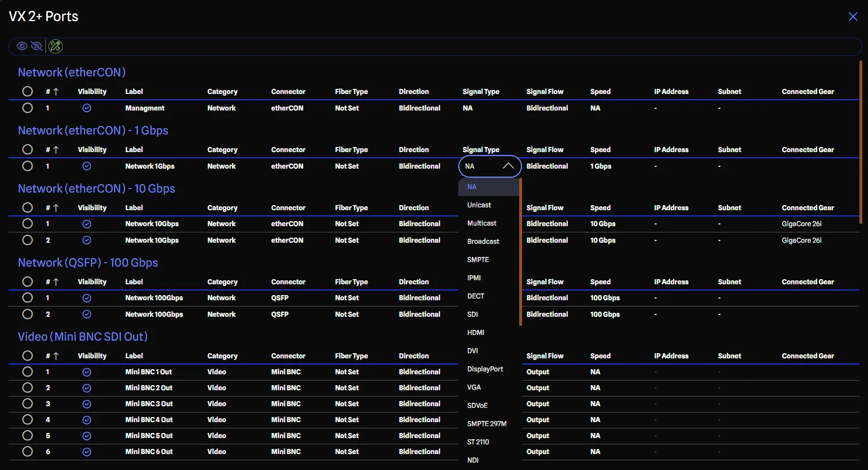Toggle visibility check for Mini BNC 1 Out

[87, 372]
